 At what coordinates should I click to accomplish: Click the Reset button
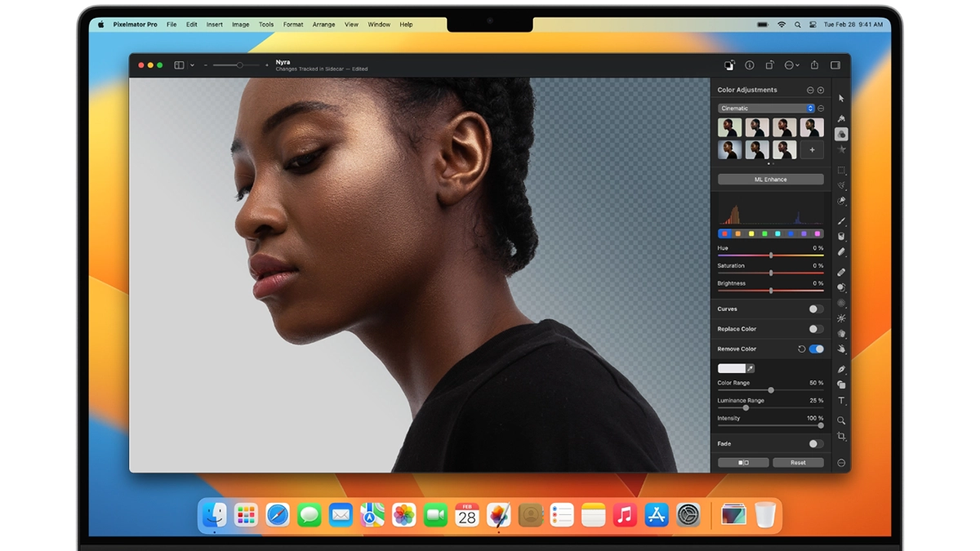[x=798, y=463]
